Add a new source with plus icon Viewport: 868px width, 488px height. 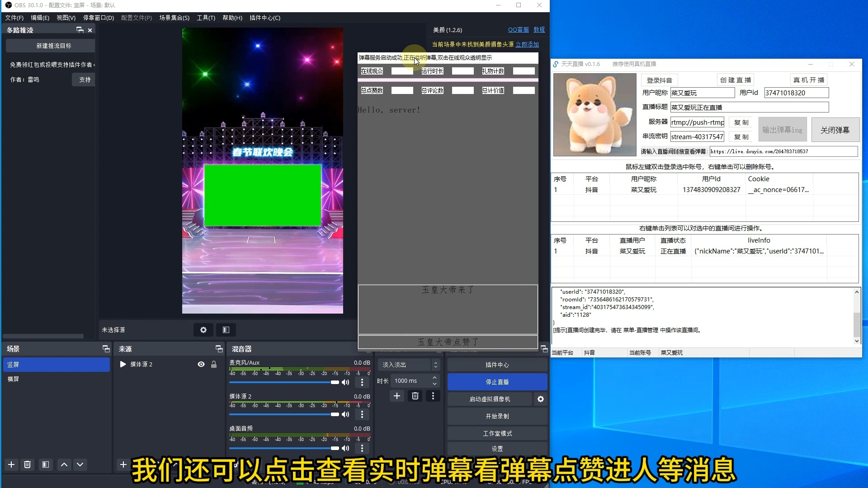point(123,465)
